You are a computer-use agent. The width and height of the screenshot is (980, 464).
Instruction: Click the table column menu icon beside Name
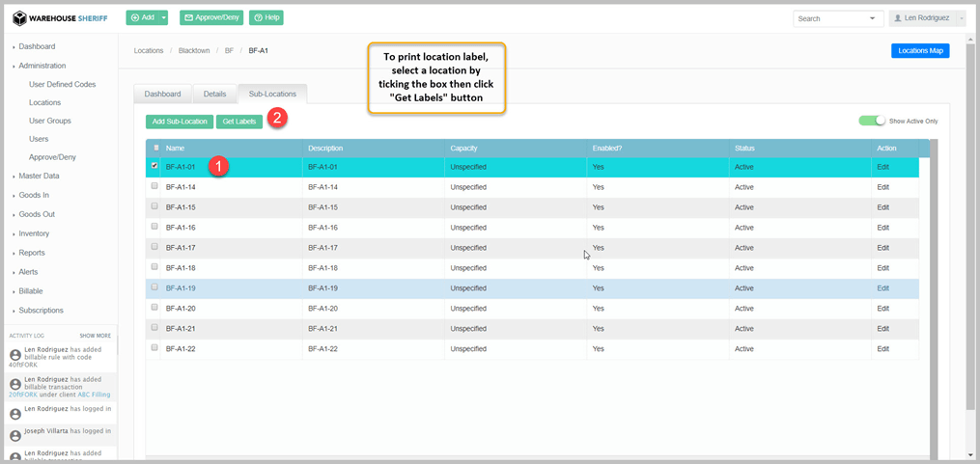tap(156, 148)
